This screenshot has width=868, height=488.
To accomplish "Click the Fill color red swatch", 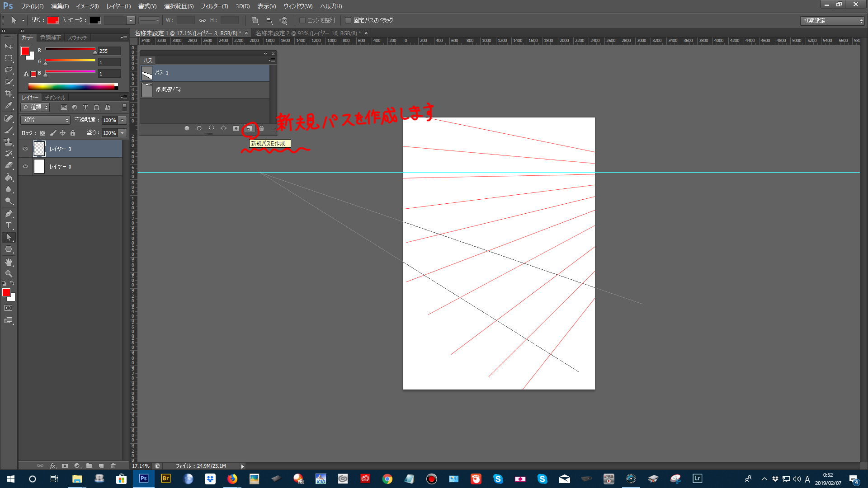I will coord(52,20).
